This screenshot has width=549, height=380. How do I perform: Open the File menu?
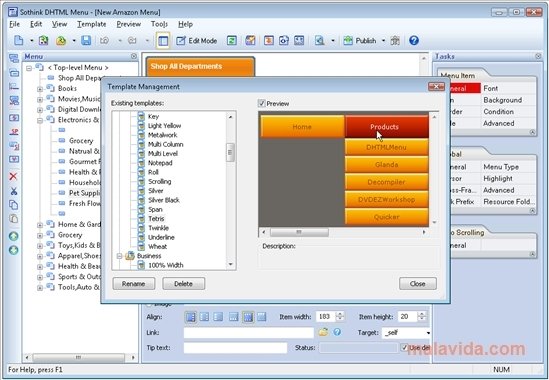coord(14,24)
